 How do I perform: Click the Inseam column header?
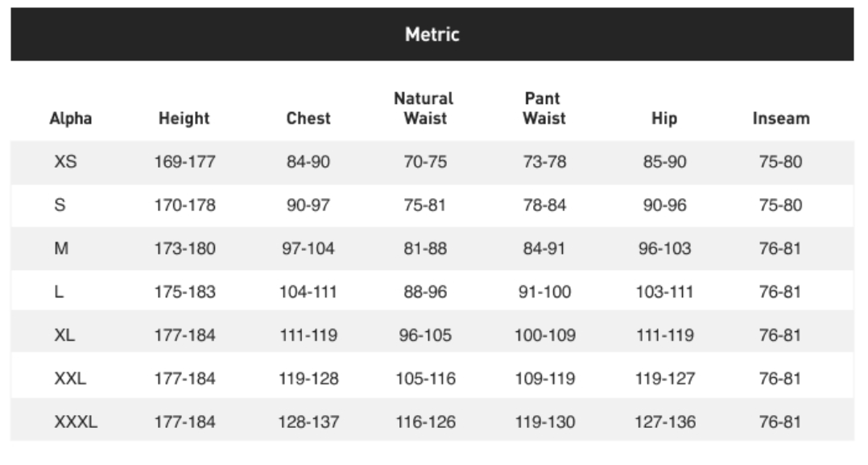point(781,118)
